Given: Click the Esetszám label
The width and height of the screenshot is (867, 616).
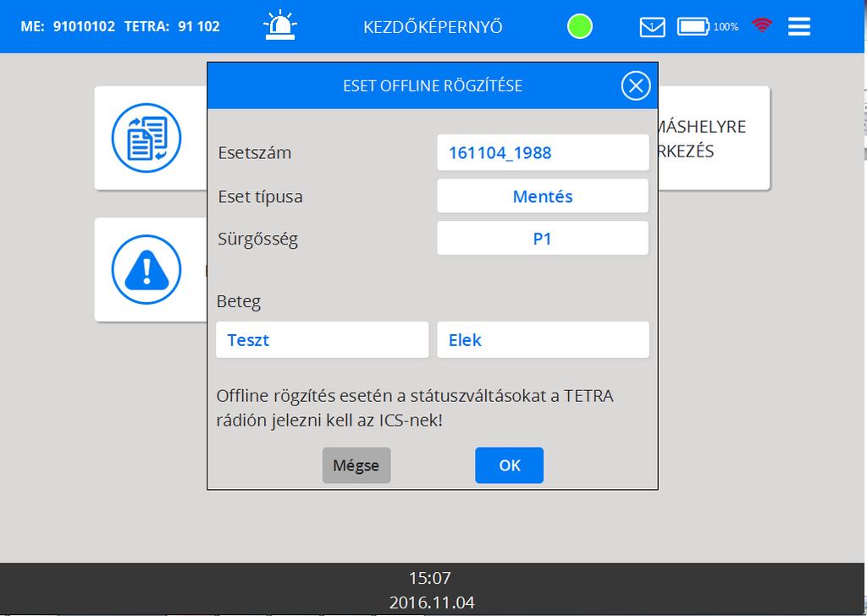Looking at the screenshot, I should click(x=254, y=152).
